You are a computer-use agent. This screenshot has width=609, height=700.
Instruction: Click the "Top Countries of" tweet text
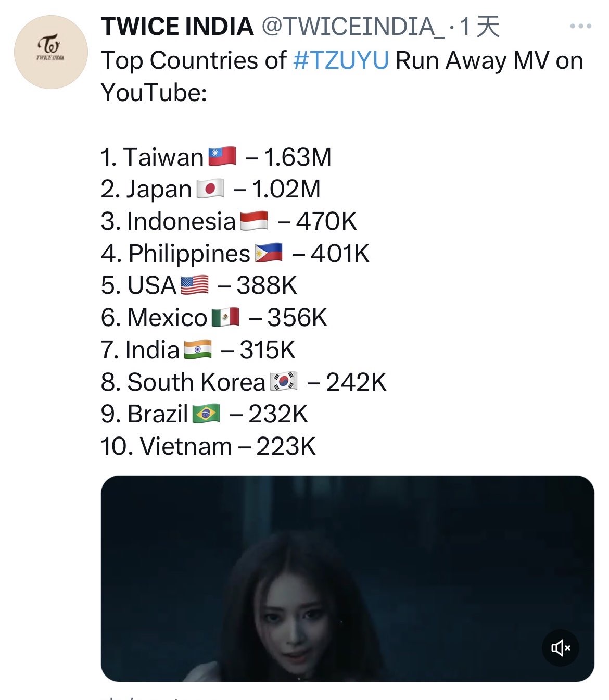click(x=194, y=60)
